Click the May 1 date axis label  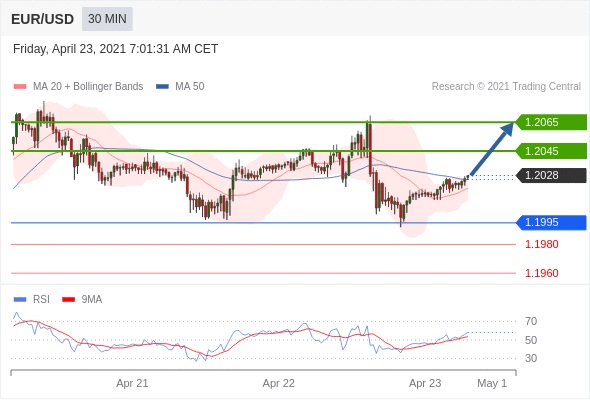(492, 383)
